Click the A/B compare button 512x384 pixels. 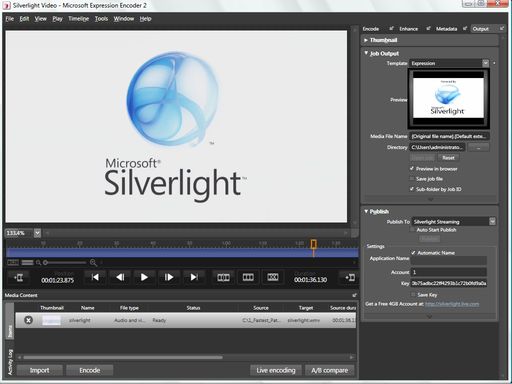coord(330,370)
